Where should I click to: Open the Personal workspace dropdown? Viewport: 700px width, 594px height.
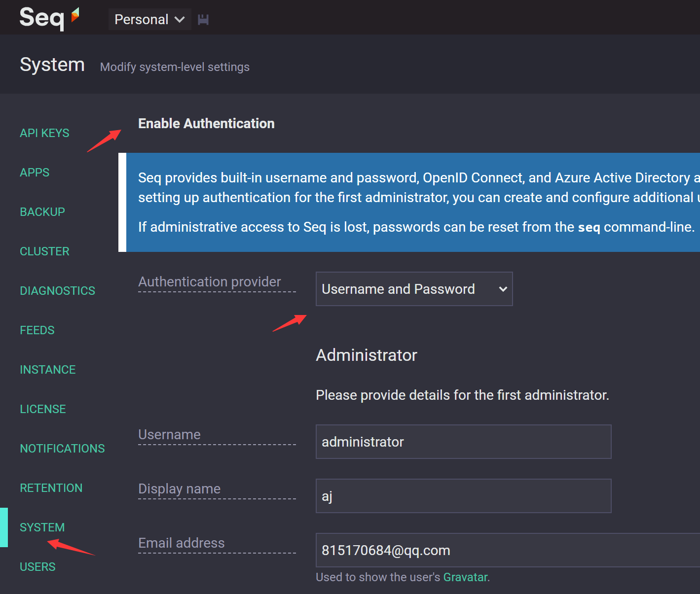(x=149, y=19)
